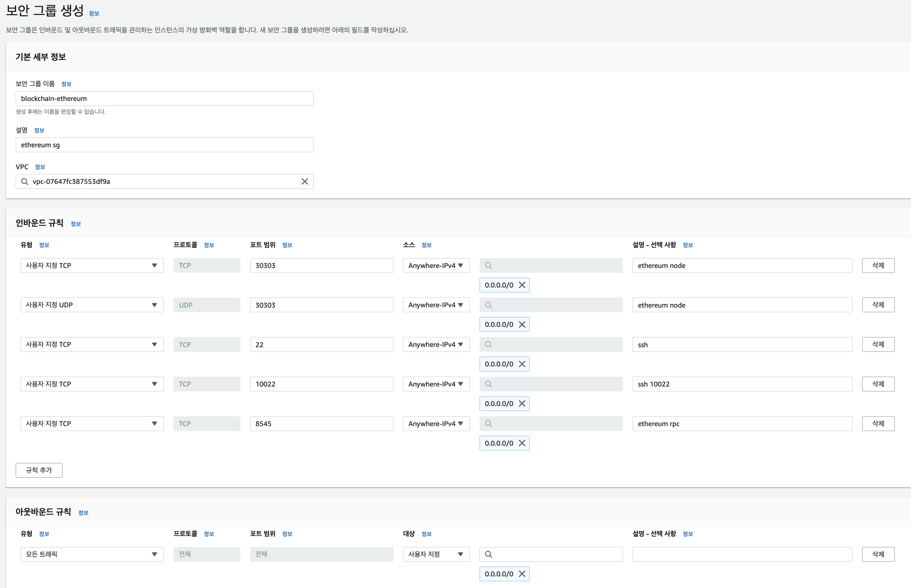
Task: Open type dropdown for port 8545 rule
Action: tap(92, 423)
